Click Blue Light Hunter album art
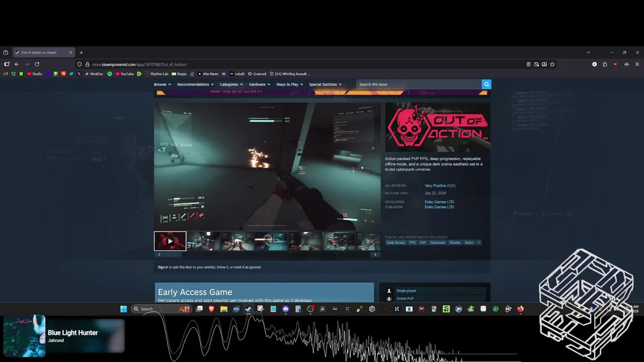The width and height of the screenshot is (644, 362). tap(24, 336)
